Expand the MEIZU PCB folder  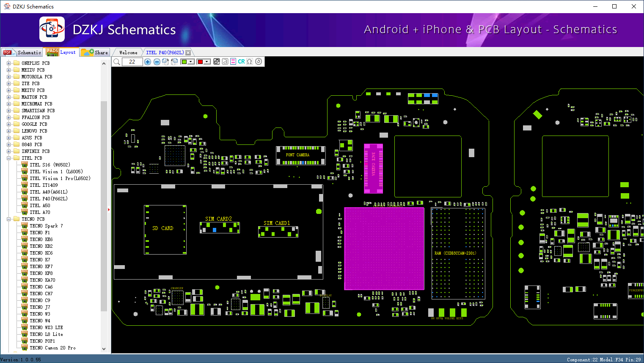[x=8, y=70]
